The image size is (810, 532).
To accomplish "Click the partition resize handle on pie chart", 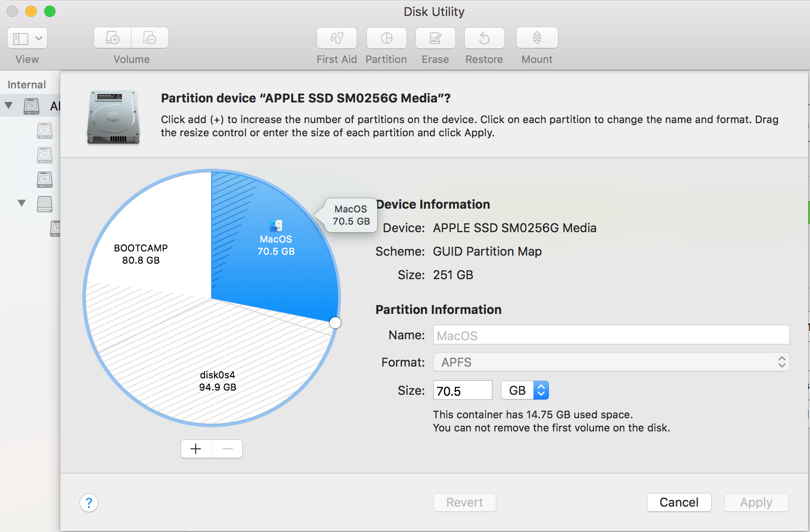I will point(335,323).
